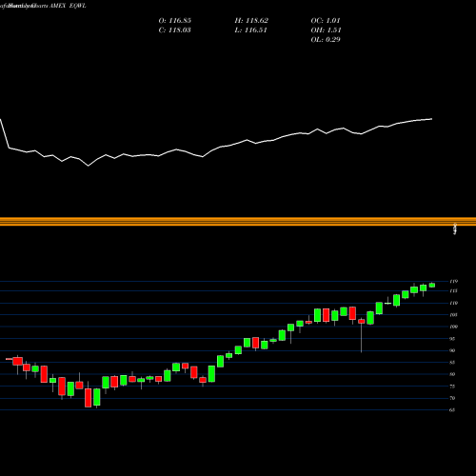476x476 pixels.
Task: Click the OH: 1.51 reading
Action: [x=326, y=30]
